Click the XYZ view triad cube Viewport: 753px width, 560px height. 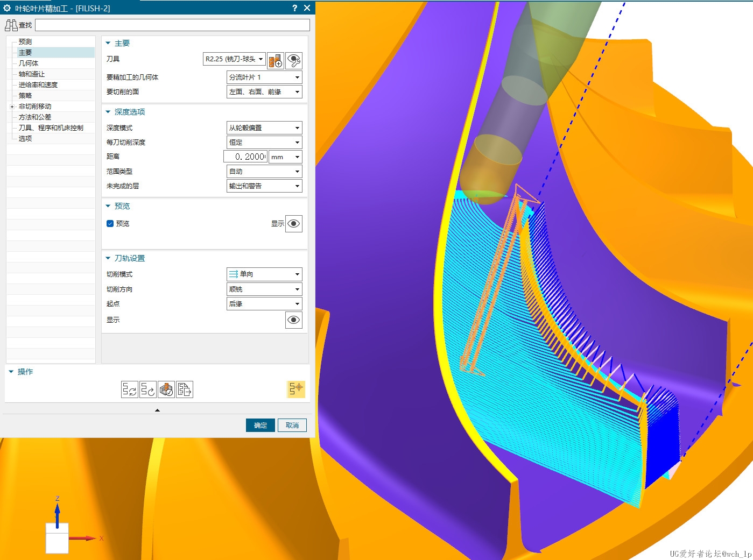(57, 538)
